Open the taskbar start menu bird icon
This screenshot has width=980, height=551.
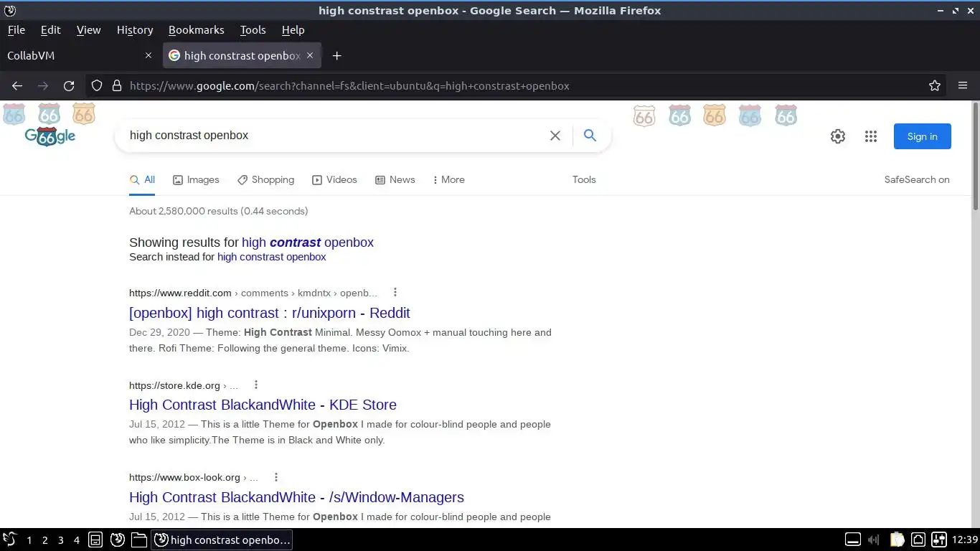pyautogui.click(x=9, y=540)
